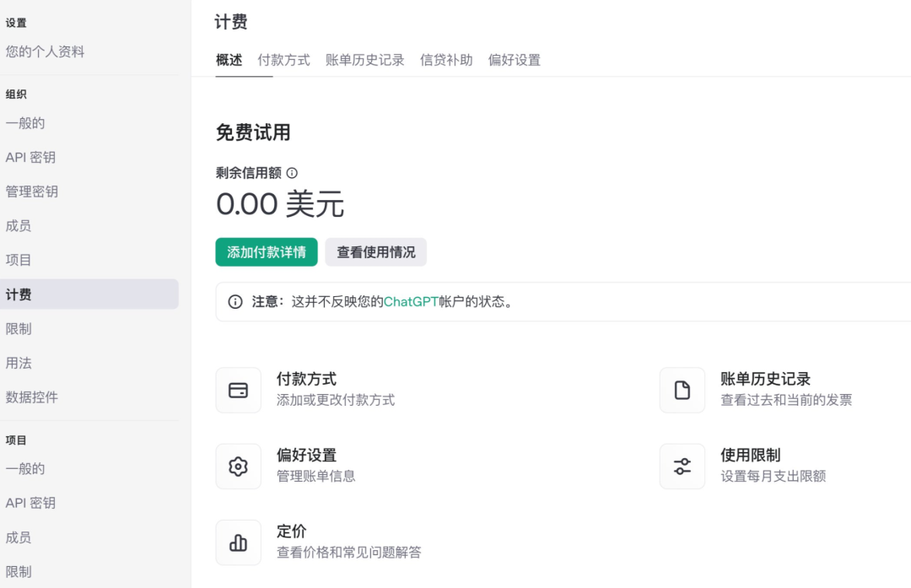
Task: Click the info icon in the 注意 notice
Action: [x=235, y=302]
